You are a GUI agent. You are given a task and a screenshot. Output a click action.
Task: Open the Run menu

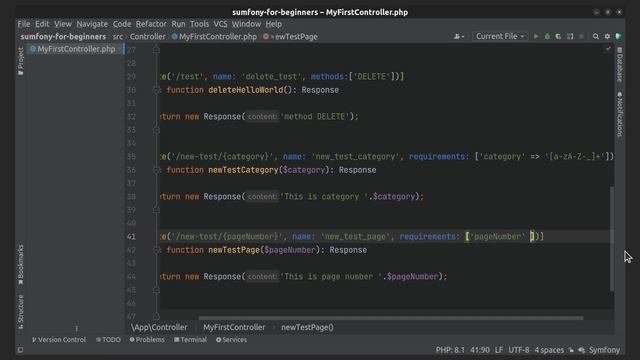coord(178,24)
